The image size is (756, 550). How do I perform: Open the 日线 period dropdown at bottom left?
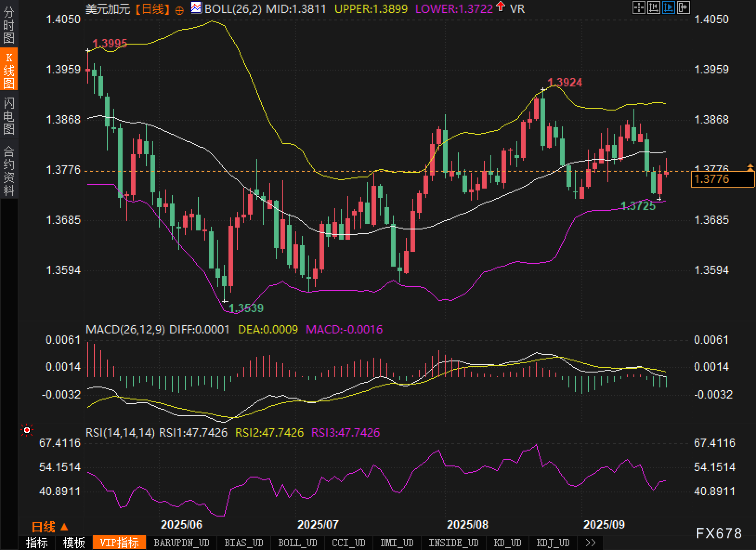point(50,527)
